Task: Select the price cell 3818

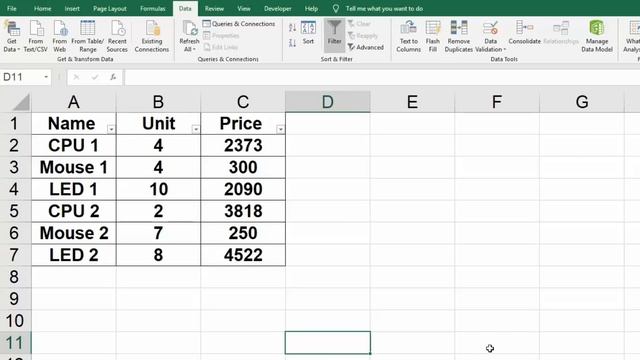Action: coord(243,211)
